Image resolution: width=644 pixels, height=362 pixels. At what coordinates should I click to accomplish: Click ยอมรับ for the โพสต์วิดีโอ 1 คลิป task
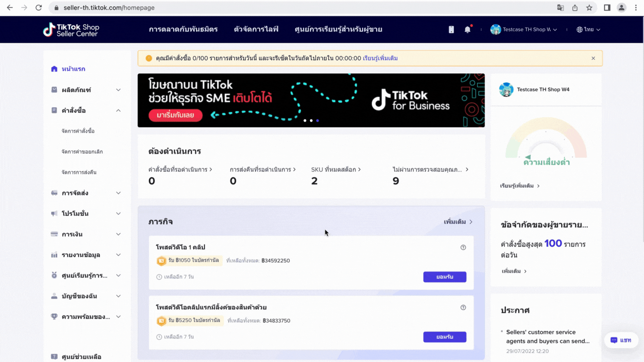[x=445, y=277]
